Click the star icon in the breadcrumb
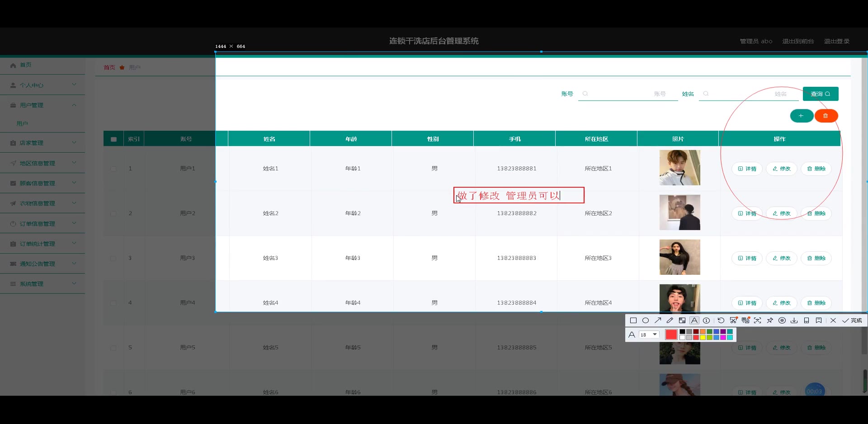 coord(122,67)
